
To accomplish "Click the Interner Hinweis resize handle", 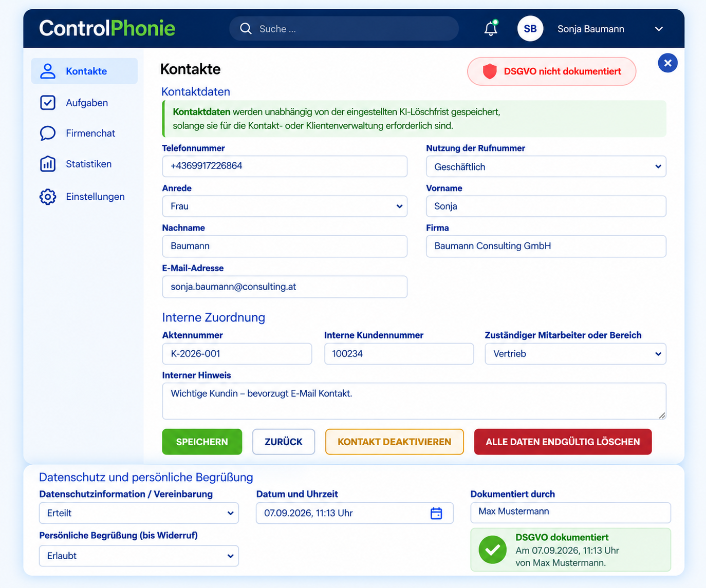I will (x=662, y=415).
